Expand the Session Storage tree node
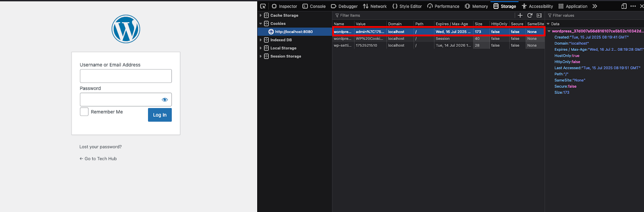Screen dimensions: 644x212 coord(261,56)
